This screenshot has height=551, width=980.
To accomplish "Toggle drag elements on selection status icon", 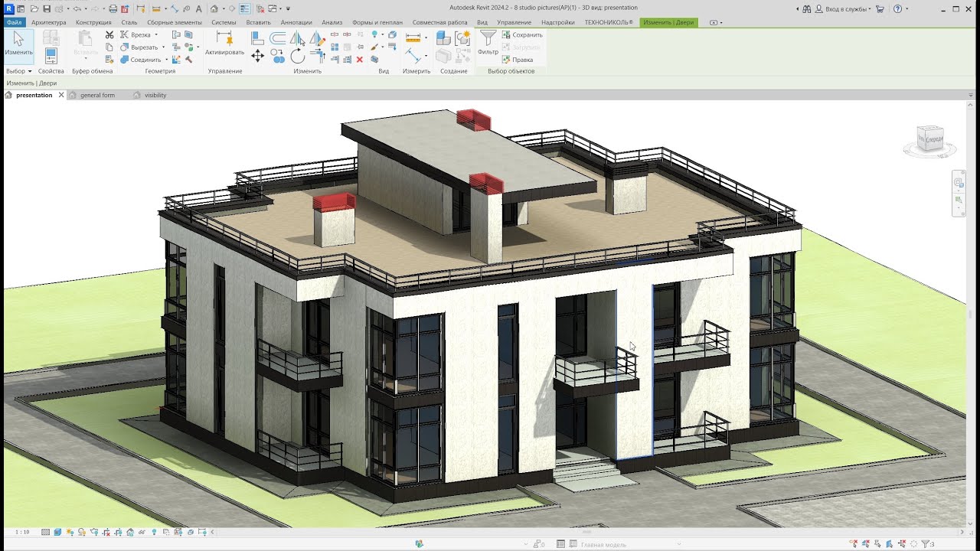I will tap(901, 544).
